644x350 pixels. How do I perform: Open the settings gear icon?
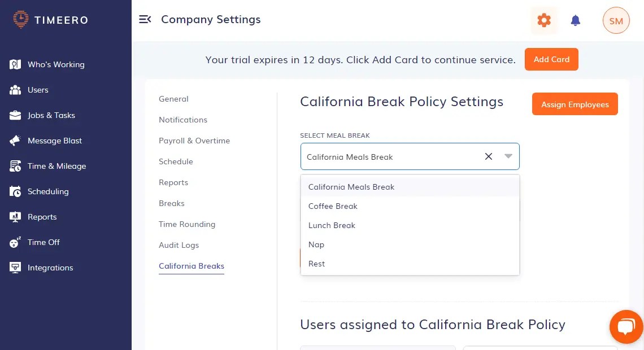543,20
